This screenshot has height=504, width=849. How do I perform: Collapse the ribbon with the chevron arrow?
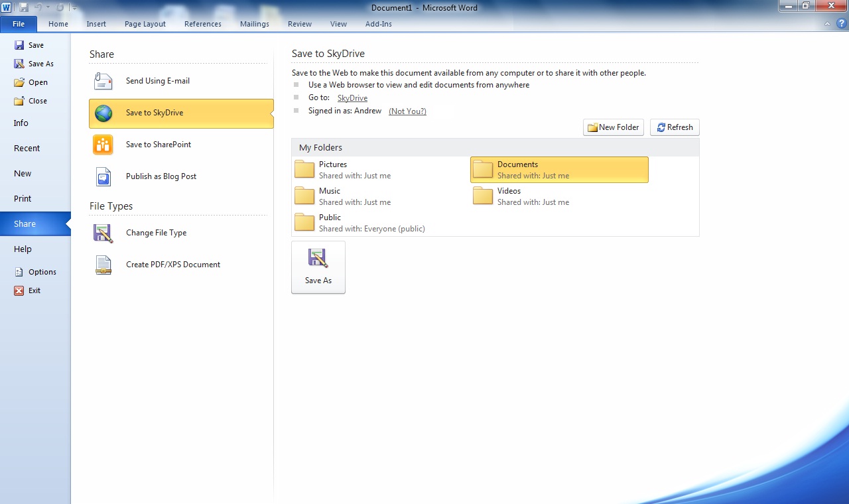pos(827,24)
